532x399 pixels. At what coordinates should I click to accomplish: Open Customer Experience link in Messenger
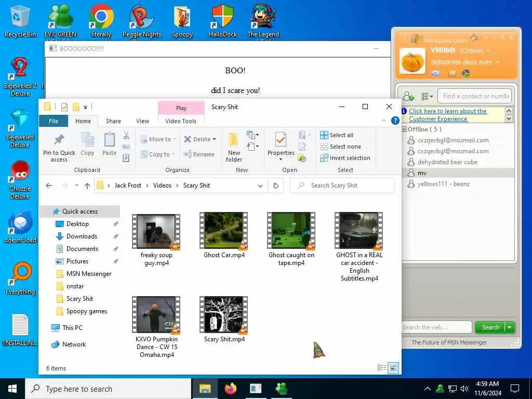click(447, 115)
